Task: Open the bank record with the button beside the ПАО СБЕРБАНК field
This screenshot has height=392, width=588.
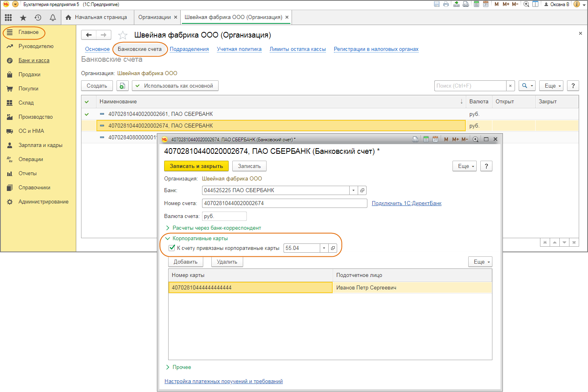Action: coord(362,191)
